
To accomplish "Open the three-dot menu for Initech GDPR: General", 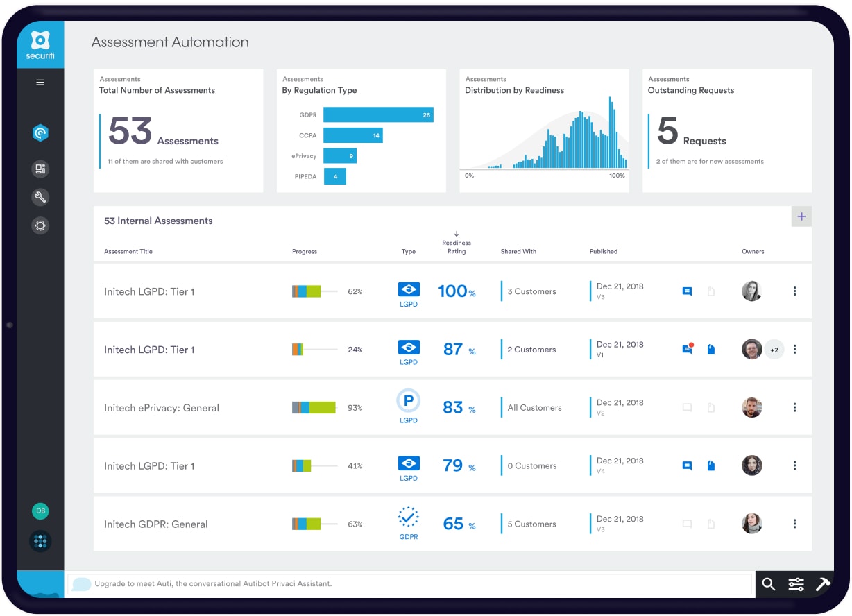I will (794, 524).
